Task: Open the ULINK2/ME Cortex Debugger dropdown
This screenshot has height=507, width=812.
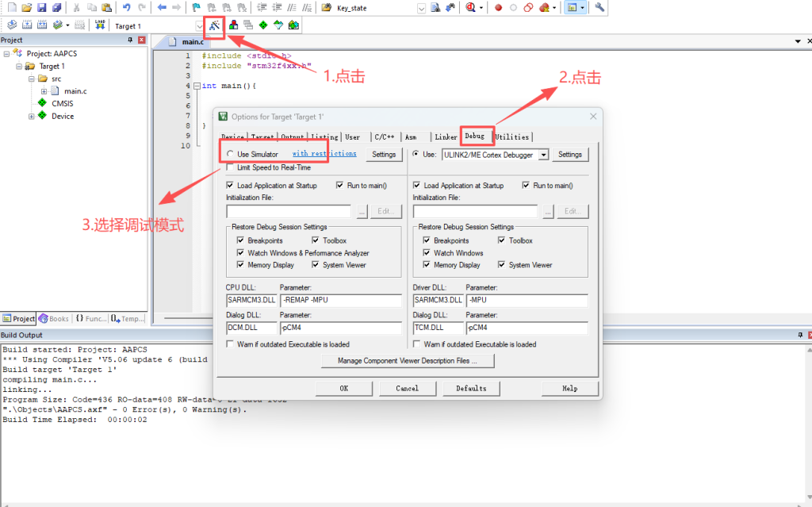Action: (x=543, y=155)
